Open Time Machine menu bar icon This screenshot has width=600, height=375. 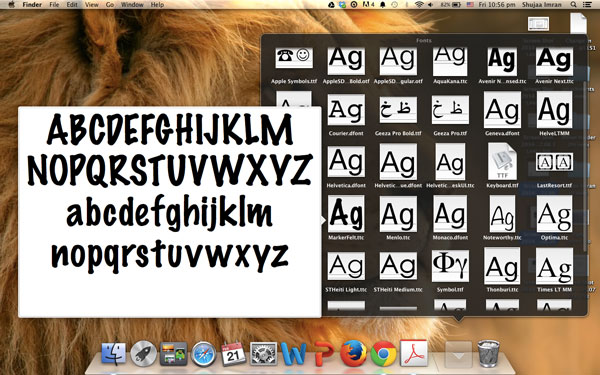(394, 5)
